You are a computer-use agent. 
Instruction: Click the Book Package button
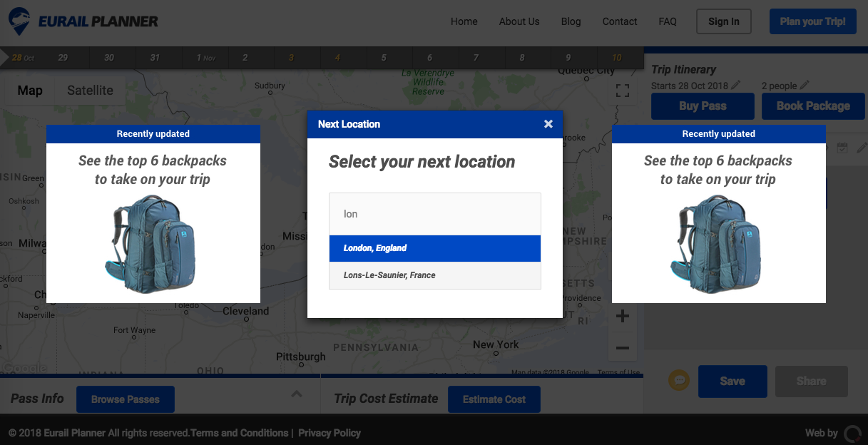point(813,106)
